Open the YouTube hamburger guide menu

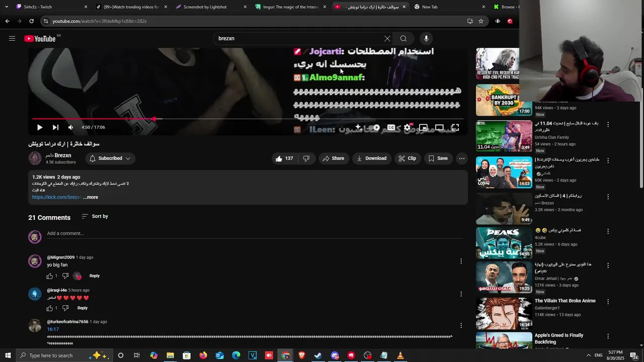pyautogui.click(x=12, y=38)
